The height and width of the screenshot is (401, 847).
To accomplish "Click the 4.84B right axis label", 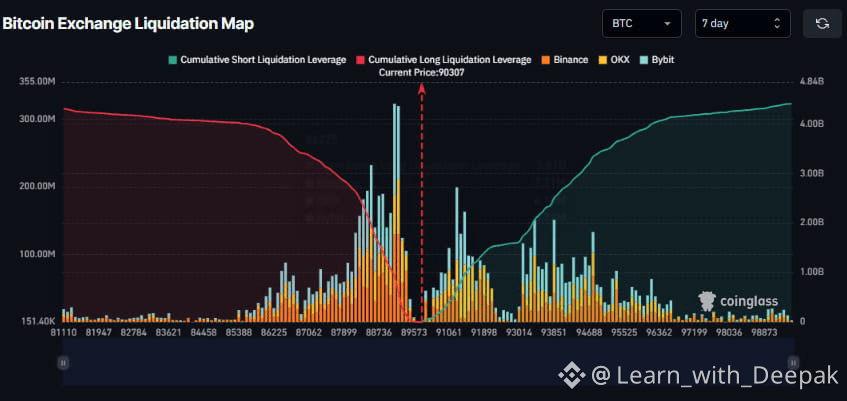I will pos(810,82).
